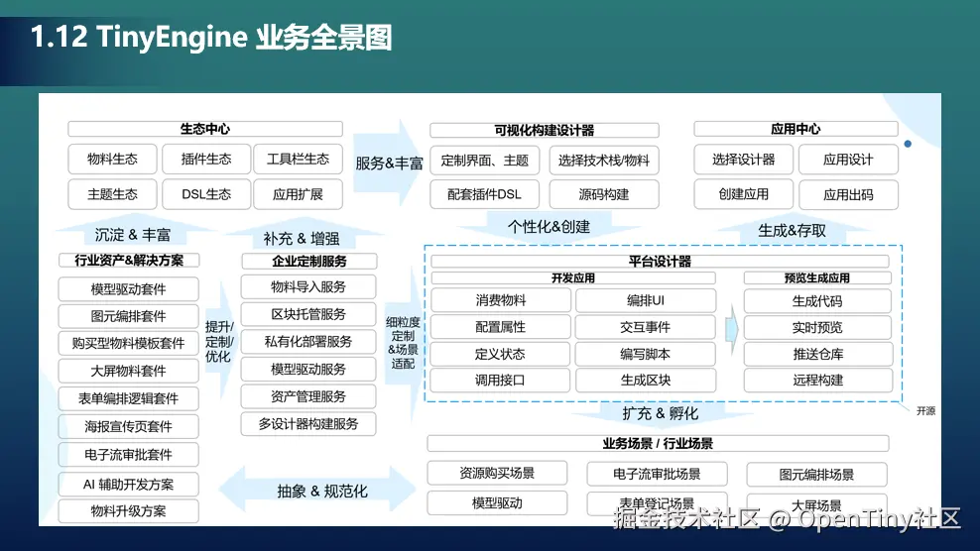Click the 定义状态 box

click(501, 354)
